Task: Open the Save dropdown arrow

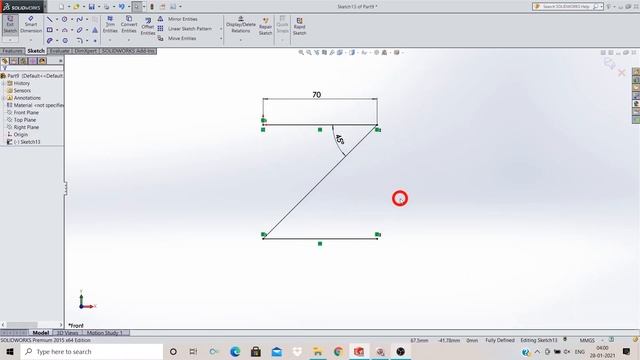Action: point(99,7)
